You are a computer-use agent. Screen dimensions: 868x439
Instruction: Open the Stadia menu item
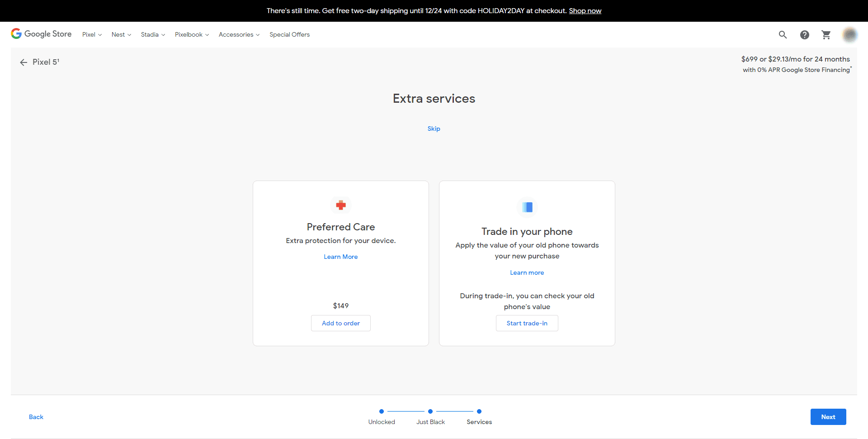click(x=152, y=34)
